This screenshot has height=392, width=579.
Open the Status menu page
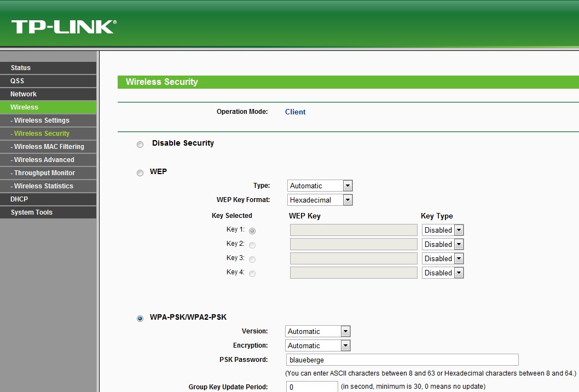click(48, 67)
